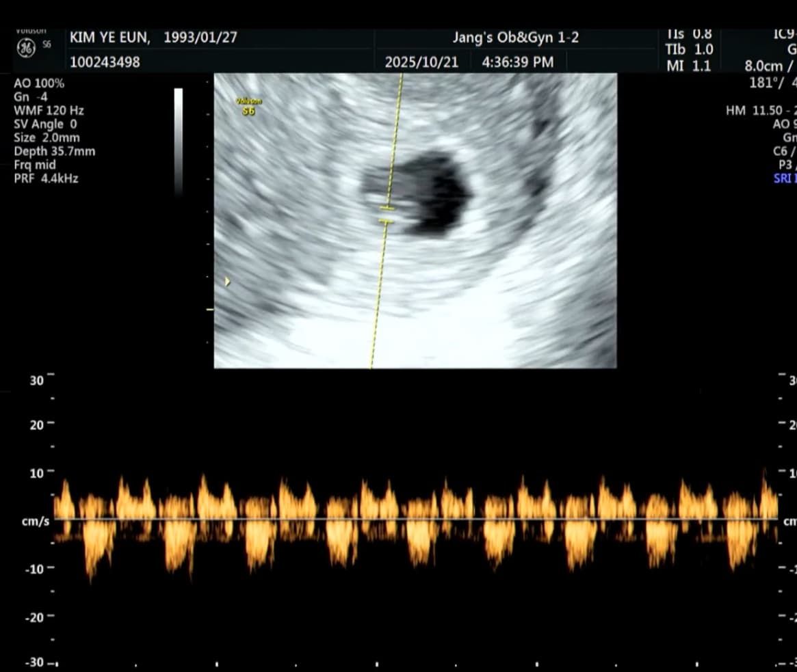Click the cm/s unit label on baseline
This screenshot has width=797, height=672.
[x=36, y=522]
